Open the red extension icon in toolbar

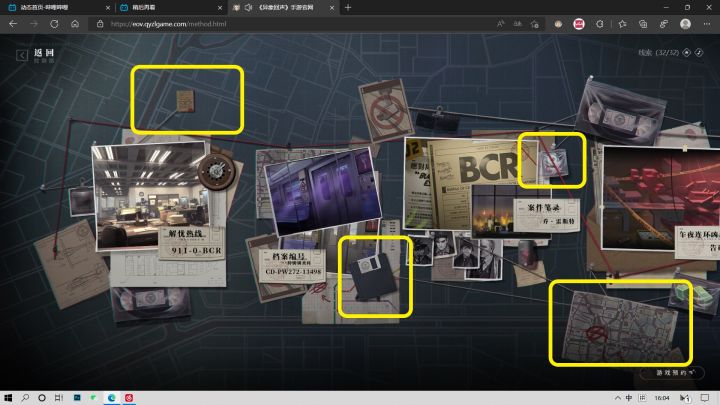pos(579,24)
